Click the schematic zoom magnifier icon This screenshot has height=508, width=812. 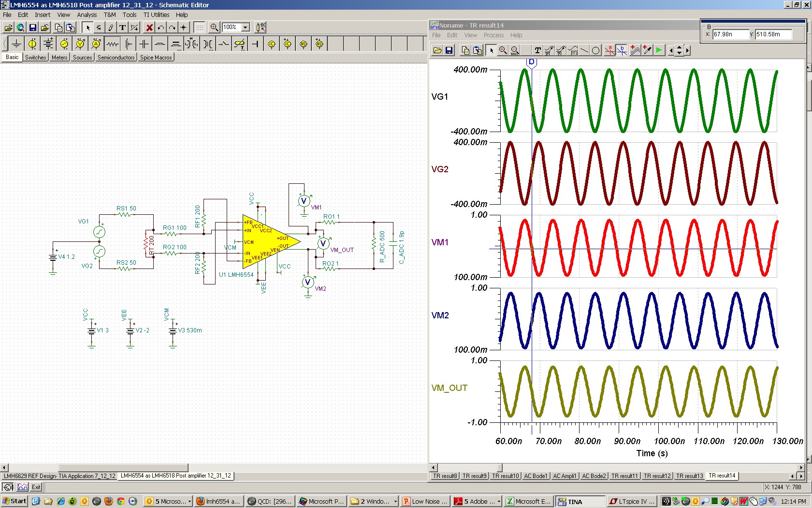(214, 28)
